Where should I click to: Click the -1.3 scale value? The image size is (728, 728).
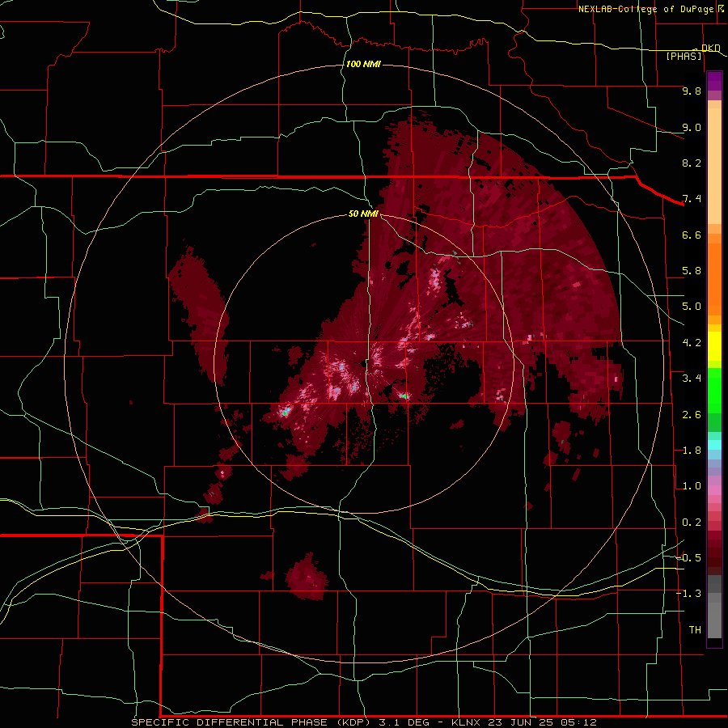(x=688, y=594)
